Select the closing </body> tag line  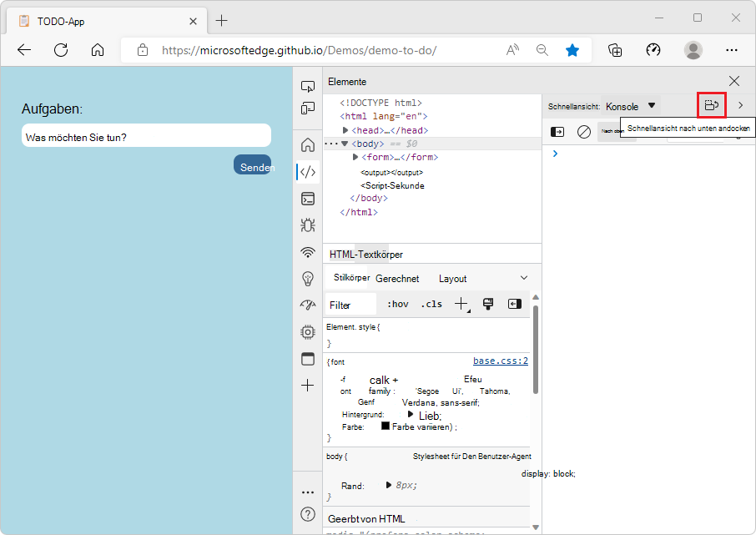(368, 199)
